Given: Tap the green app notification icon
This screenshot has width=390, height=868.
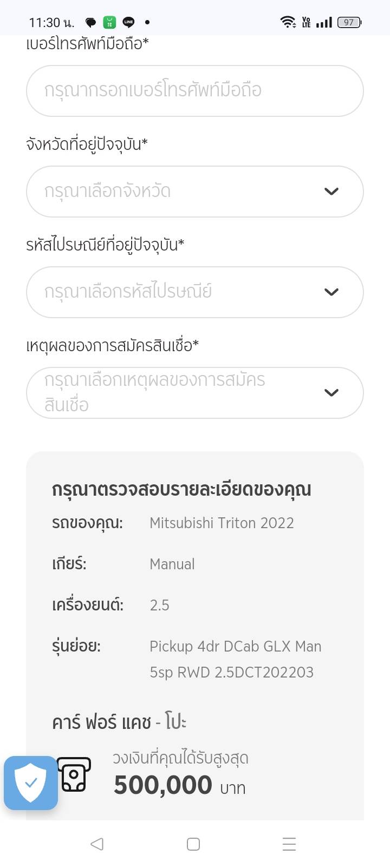Looking at the screenshot, I should tap(110, 22).
